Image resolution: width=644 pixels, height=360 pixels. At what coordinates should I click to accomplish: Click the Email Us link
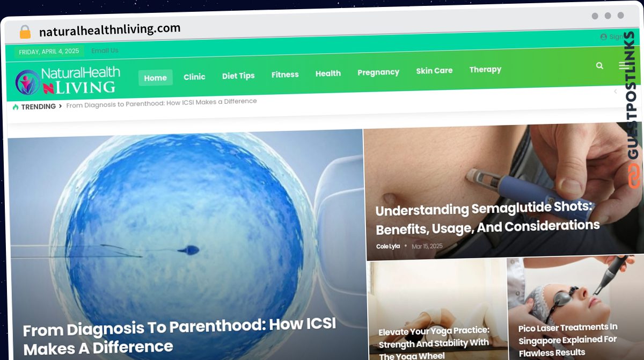point(105,51)
